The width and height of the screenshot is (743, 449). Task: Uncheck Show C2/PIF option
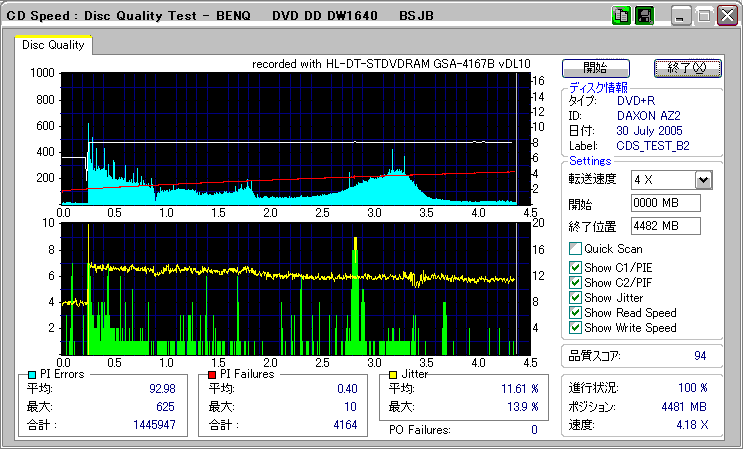tap(575, 282)
